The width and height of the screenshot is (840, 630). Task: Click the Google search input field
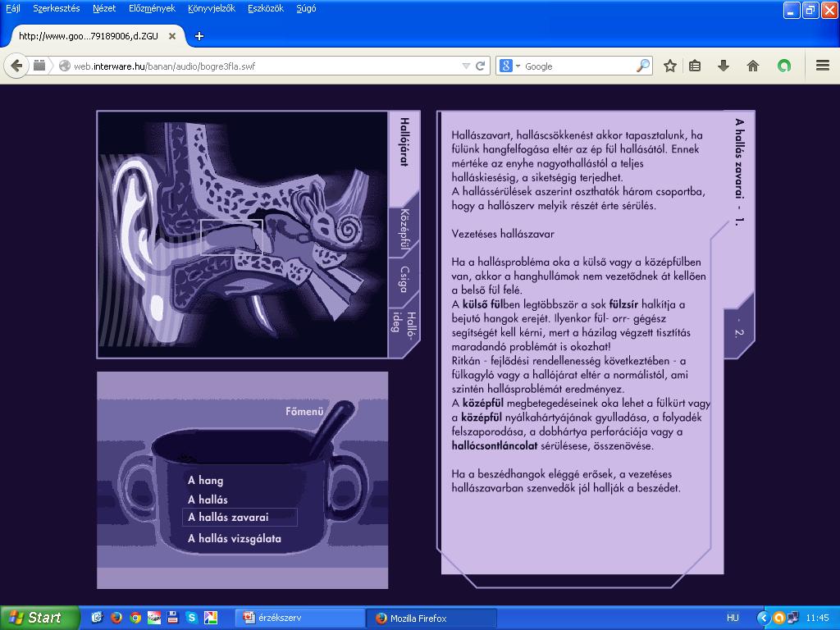(578, 66)
